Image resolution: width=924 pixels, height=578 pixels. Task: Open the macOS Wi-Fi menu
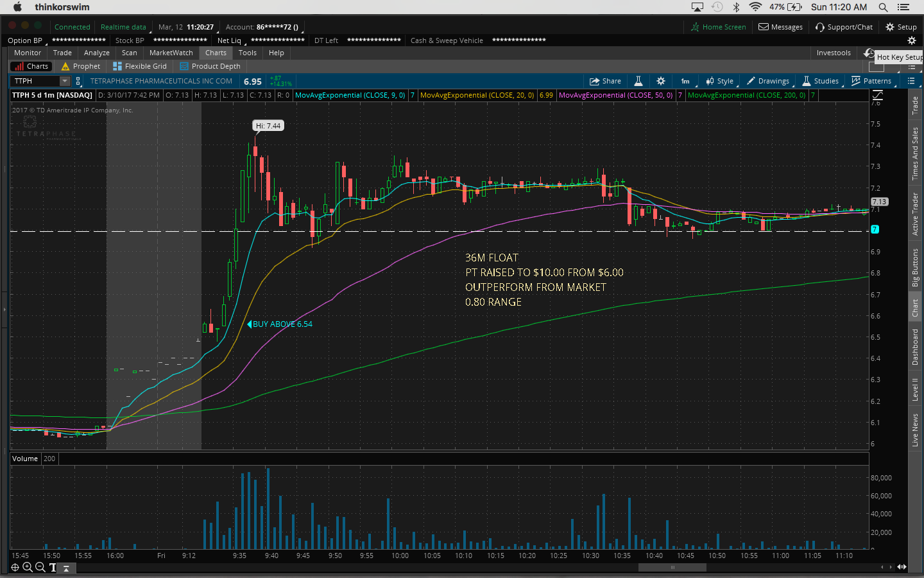755,7
